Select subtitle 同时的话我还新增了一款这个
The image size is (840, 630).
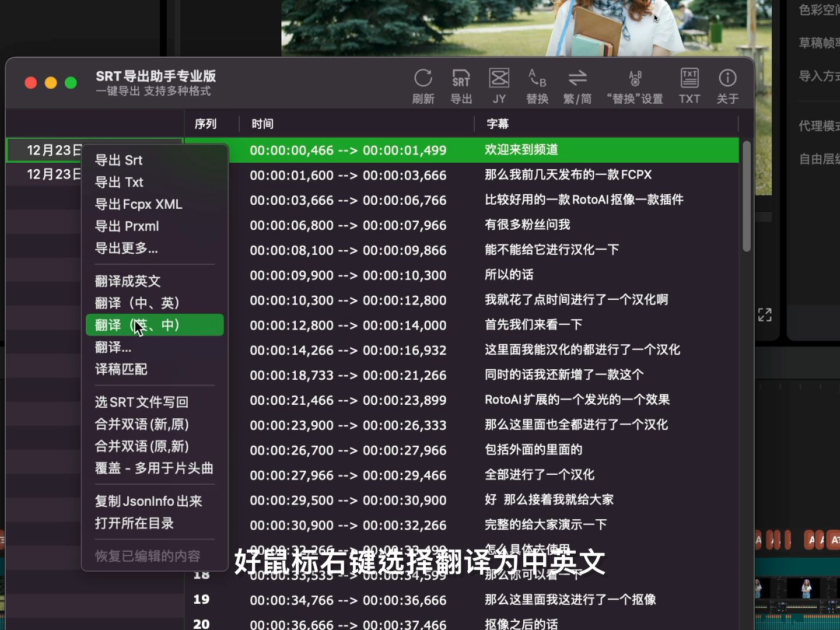(x=564, y=375)
